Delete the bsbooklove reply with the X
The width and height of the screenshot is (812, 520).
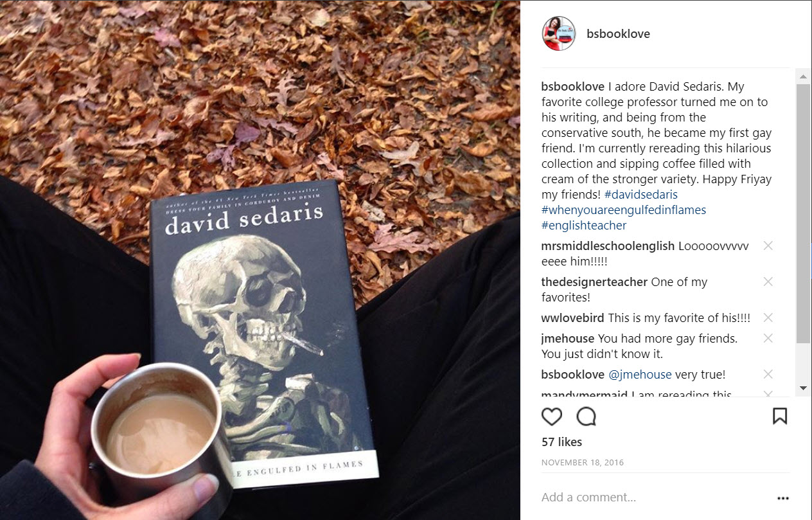click(768, 374)
